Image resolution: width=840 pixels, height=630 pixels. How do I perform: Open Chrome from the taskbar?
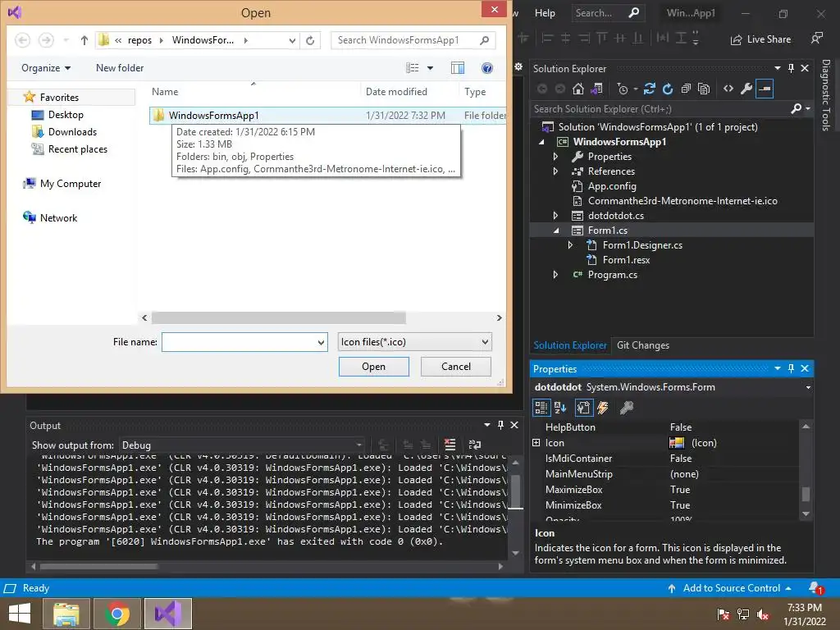point(117,614)
